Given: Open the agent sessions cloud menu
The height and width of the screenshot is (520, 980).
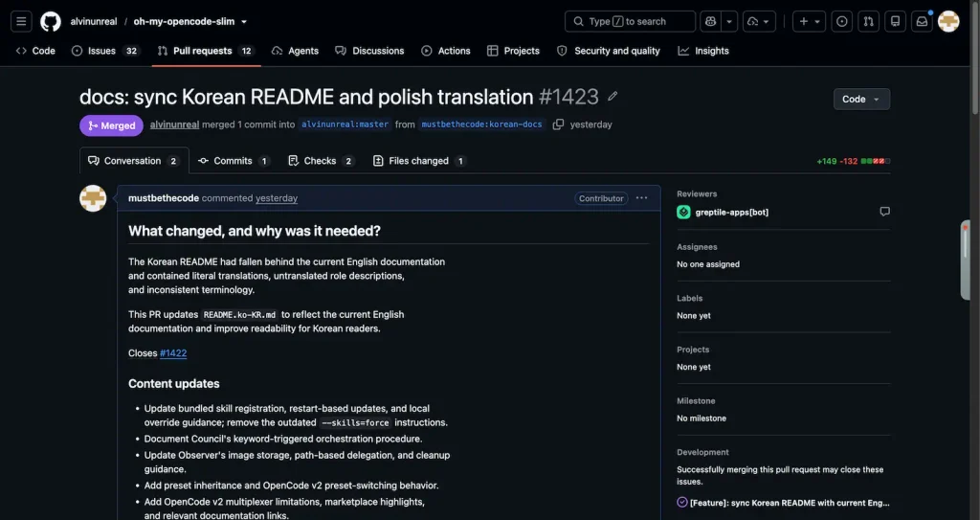Looking at the screenshot, I should (759, 21).
